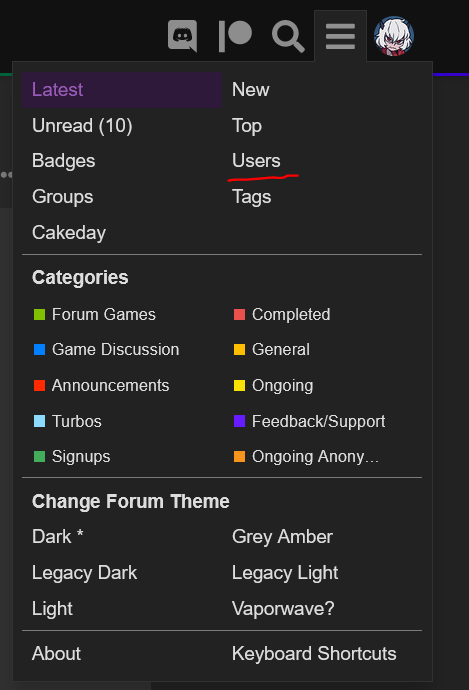
Task: Collapse the hamburger menu icon
Action: pos(341,36)
